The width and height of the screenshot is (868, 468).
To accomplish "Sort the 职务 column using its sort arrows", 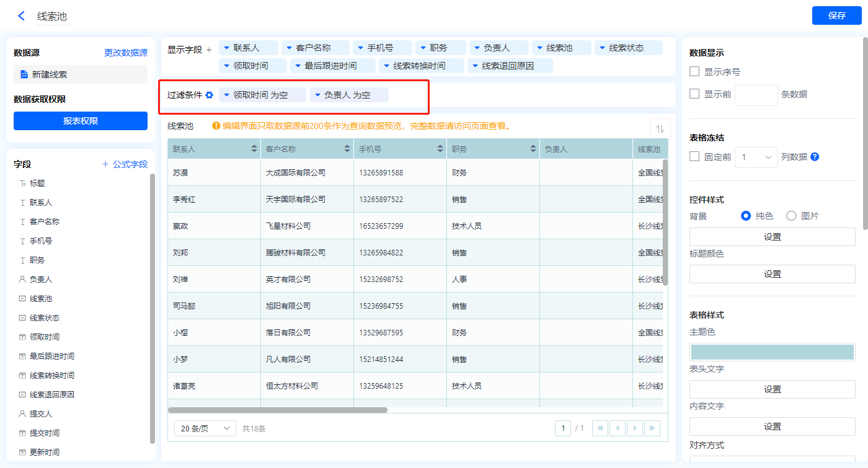I will pos(533,149).
